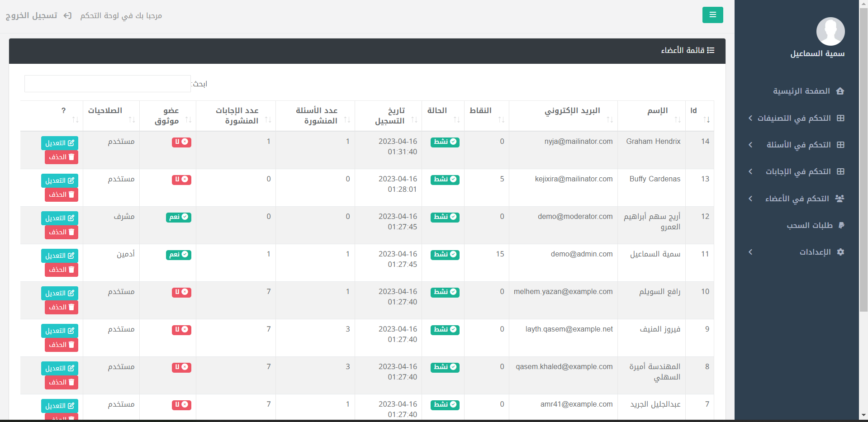Edit Graham Hendrix with التعديل button
868x422 pixels.
[x=60, y=143]
